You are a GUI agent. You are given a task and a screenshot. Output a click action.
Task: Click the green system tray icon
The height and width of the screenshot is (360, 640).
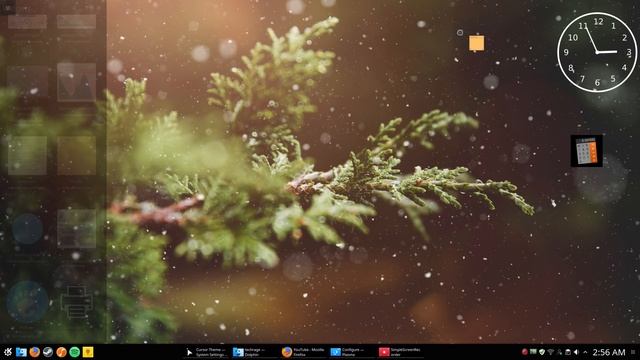point(533,351)
